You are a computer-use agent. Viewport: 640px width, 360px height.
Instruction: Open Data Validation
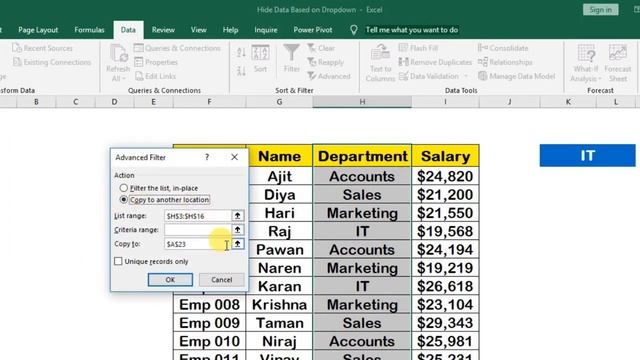point(429,76)
